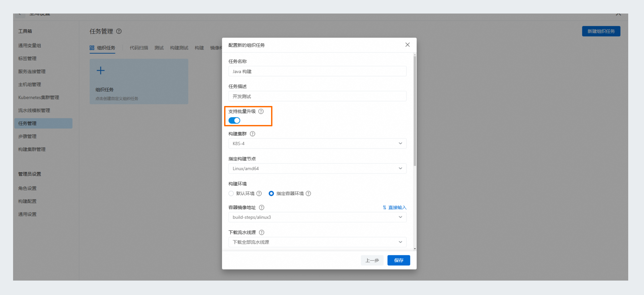Open 通用变量组 in sidebar
The height and width of the screenshot is (295, 644).
tap(30, 46)
